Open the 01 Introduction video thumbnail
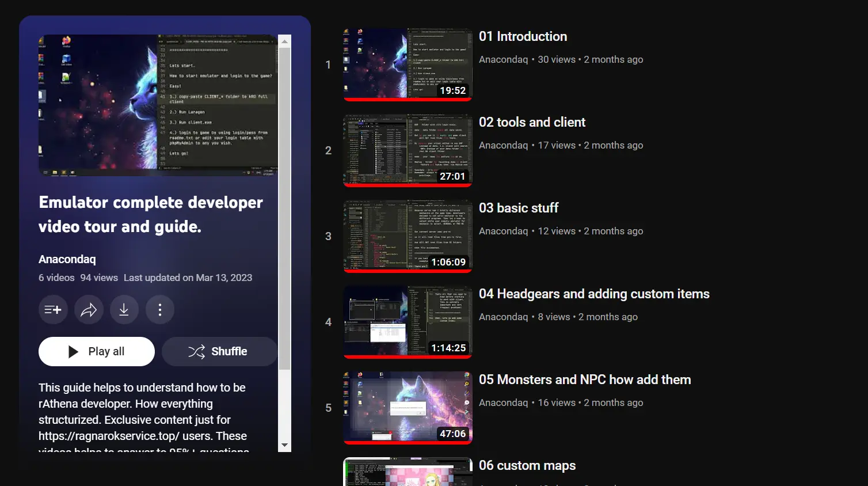The width and height of the screenshot is (868, 486). [408, 64]
